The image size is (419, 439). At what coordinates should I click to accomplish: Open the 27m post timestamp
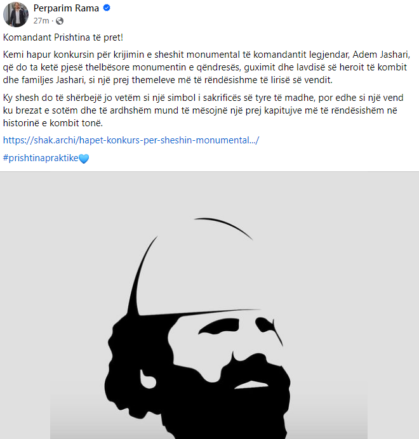41,21
